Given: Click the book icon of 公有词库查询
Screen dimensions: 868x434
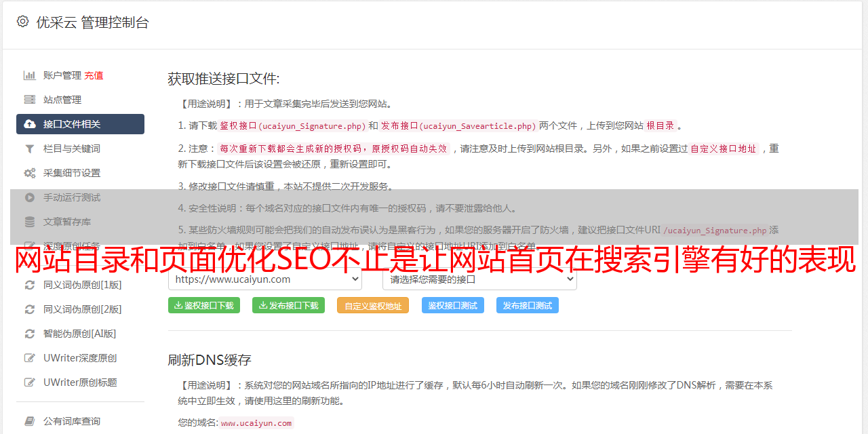Looking at the screenshot, I should point(30,421).
